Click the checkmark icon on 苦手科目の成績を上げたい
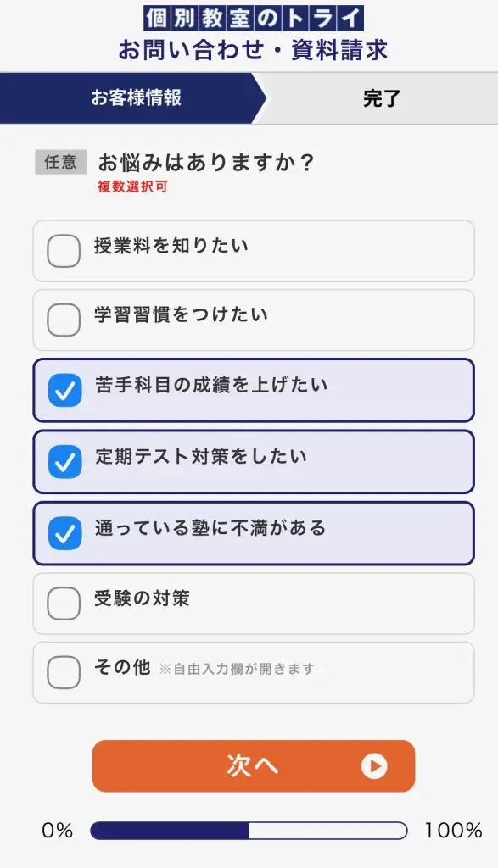The width and height of the screenshot is (498, 868). coord(64,391)
